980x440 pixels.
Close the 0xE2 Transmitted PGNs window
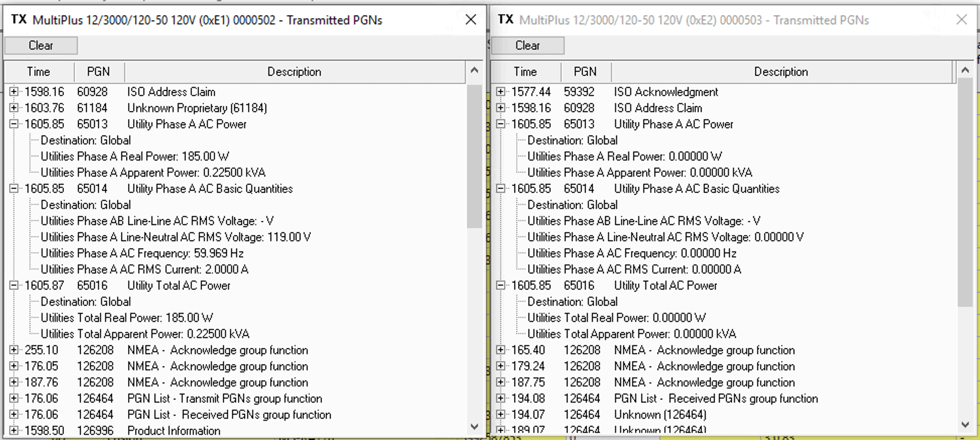coord(961,20)
